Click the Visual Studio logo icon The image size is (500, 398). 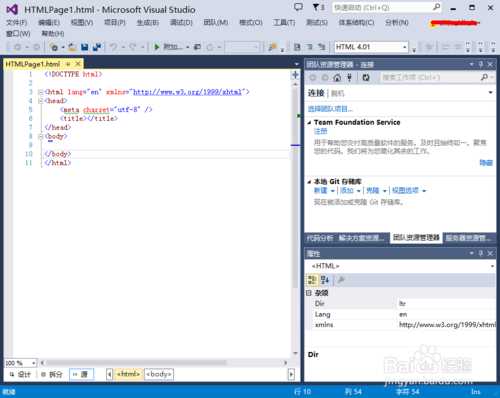[x=12, y=10]
